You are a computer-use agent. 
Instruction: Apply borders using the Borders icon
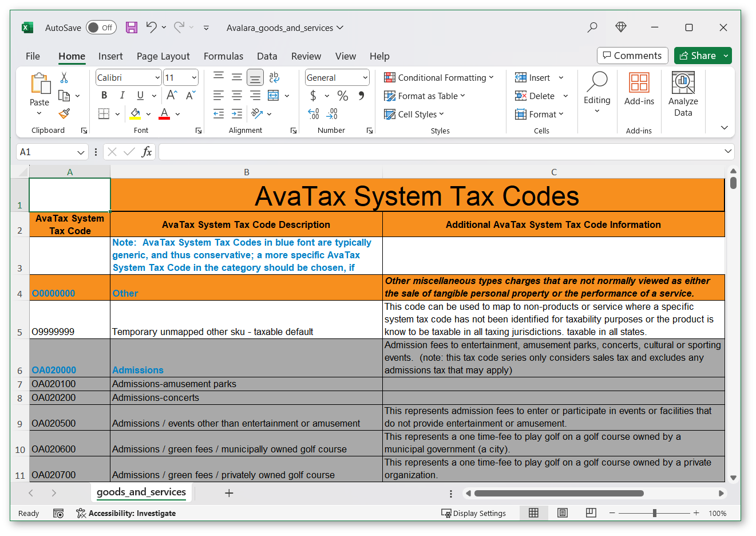(104, 113)
